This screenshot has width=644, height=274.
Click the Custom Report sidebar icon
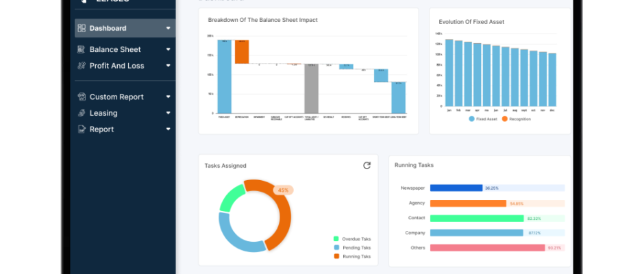82,97
